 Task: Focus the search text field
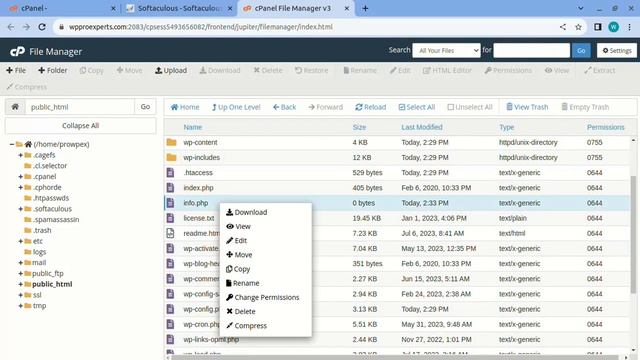pos(531,51)
